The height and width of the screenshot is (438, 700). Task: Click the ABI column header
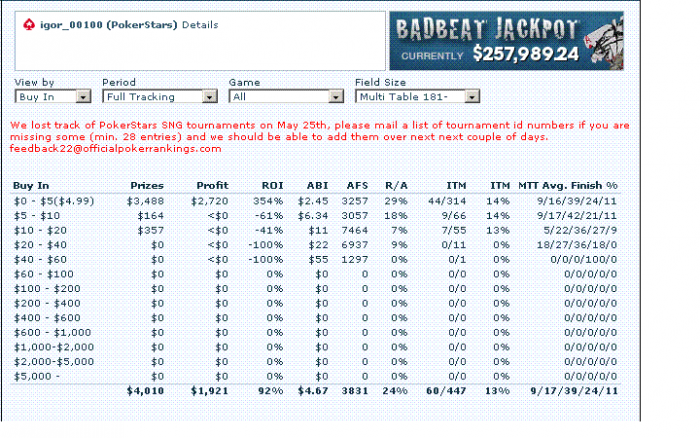tap(317, 186)
